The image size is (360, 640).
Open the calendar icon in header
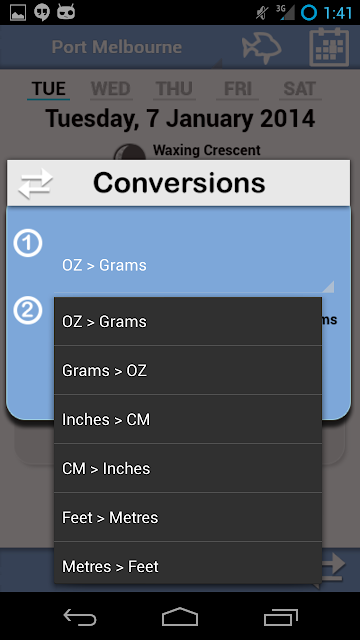(x=329, y=47)
